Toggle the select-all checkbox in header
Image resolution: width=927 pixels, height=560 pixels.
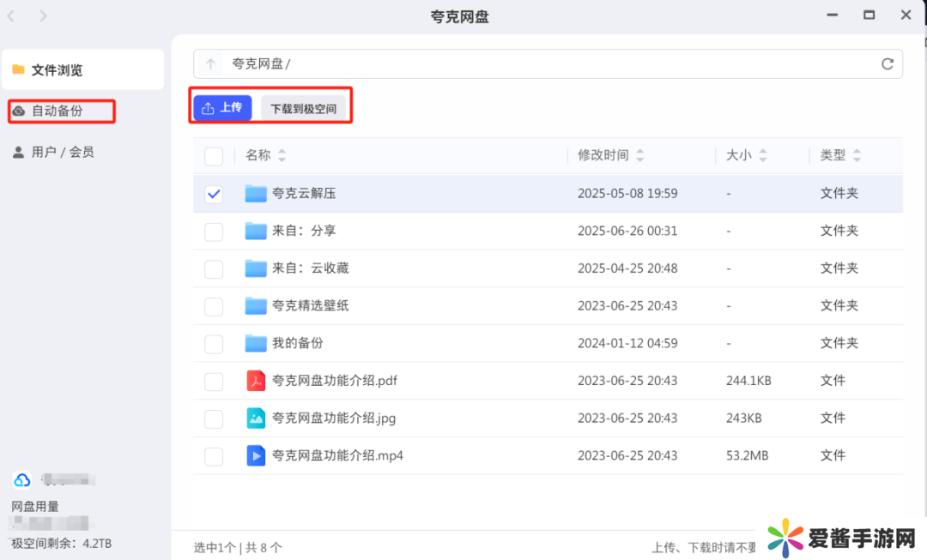[x=214, y=156]
